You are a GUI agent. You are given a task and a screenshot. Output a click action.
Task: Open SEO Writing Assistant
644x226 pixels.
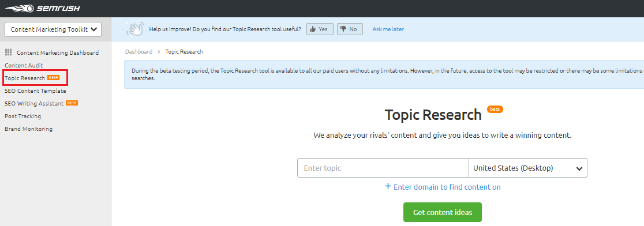click(x=34, y=103)
